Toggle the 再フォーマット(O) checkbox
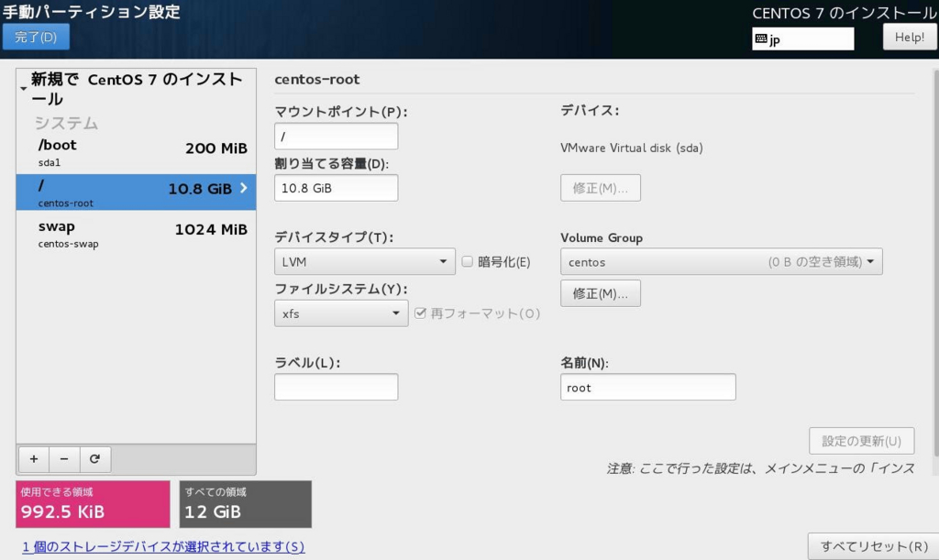939x560 pixels. pos(420,313)
